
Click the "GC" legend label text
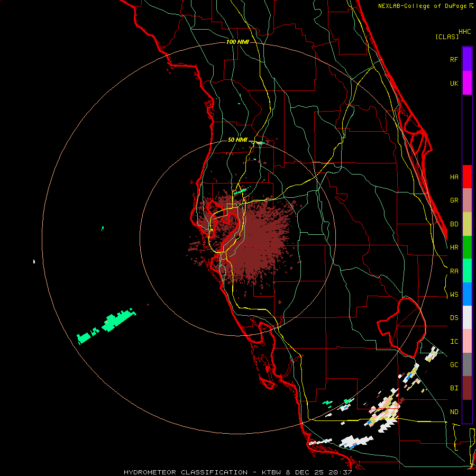[454, 365]
